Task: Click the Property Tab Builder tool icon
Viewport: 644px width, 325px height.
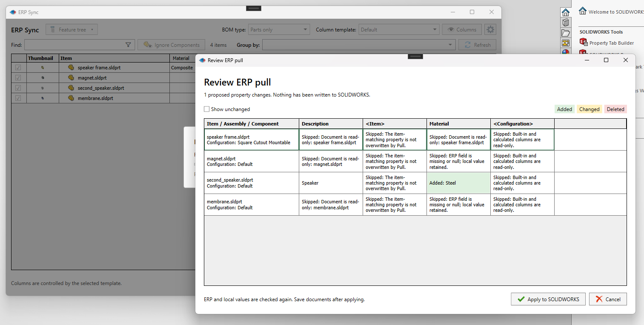Action: pos(584,42)
